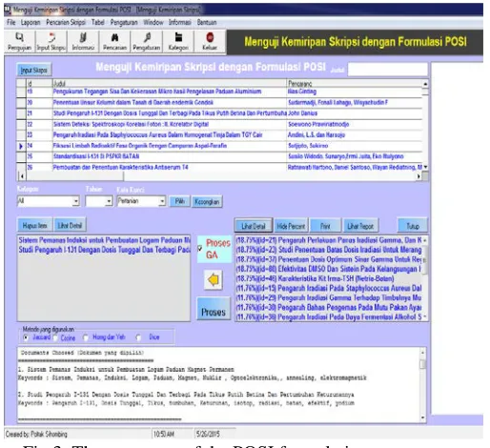The width and height of the screenshot is (490, 448).
Task: Toggle the Proses GA checkbox
Action: (x=200, y=249)
